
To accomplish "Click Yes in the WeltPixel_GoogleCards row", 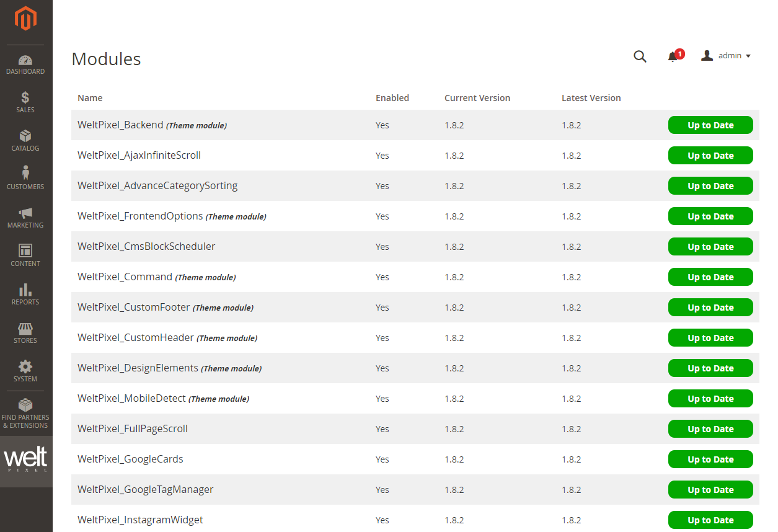I will coord(382,459).
